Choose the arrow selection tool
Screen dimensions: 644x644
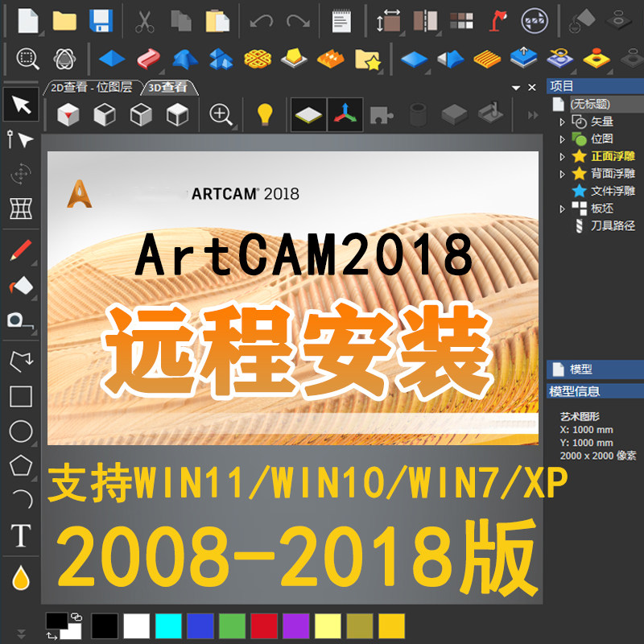(x=22, y=105)
